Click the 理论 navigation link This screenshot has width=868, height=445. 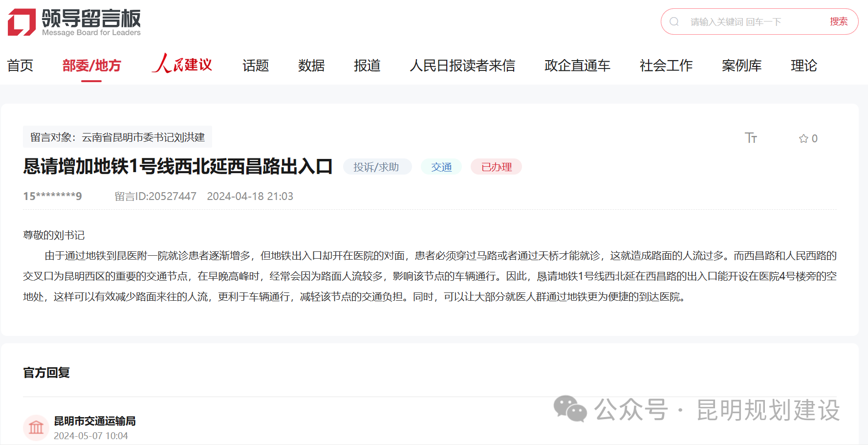[803, 65]
